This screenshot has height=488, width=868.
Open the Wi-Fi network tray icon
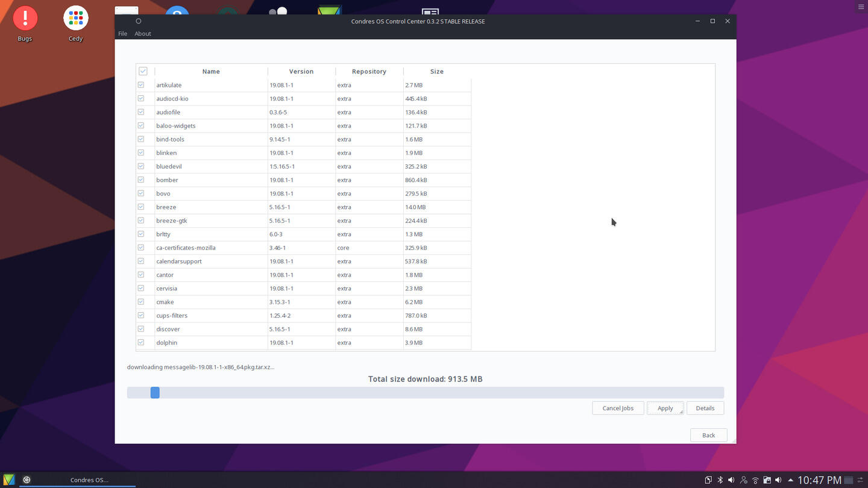tap(755, 480)
